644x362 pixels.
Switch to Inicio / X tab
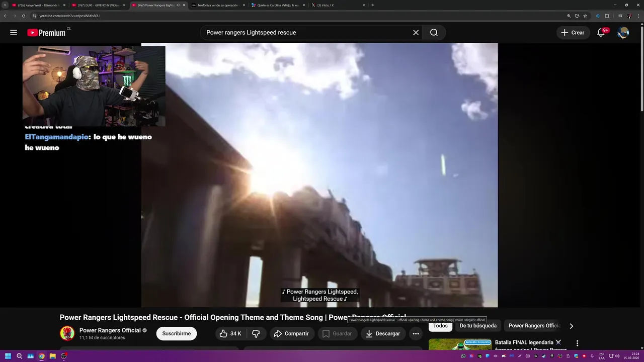coord(338,5)
